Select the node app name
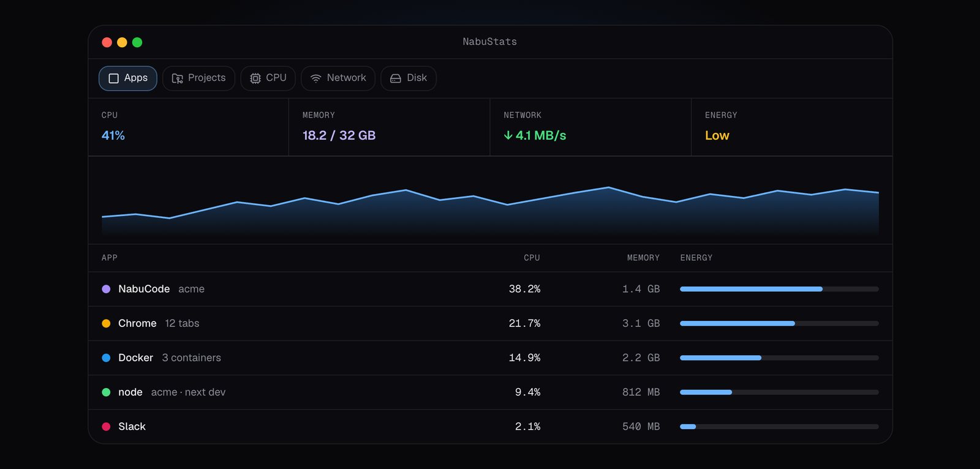This screenshot has width=980, height=469. point(130,392)
